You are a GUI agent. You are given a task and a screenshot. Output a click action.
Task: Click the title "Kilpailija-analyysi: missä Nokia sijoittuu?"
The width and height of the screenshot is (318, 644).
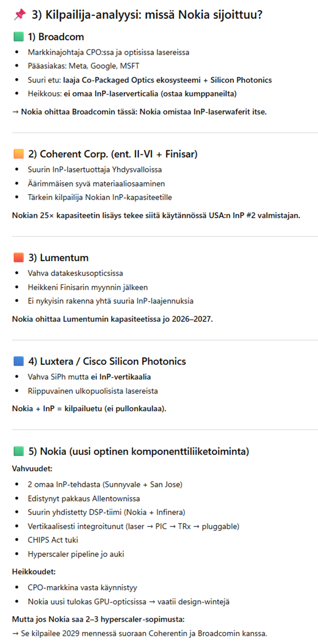coord(147,14)
